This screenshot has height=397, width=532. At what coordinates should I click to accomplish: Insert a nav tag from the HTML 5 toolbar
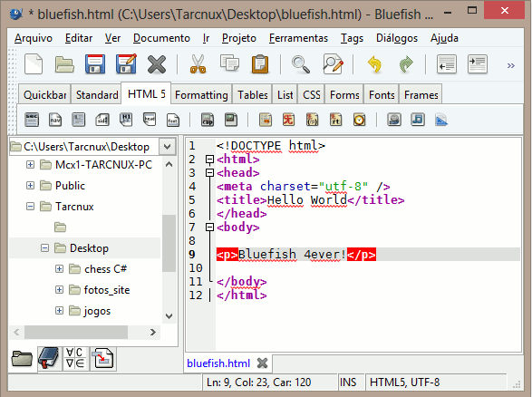55,120
